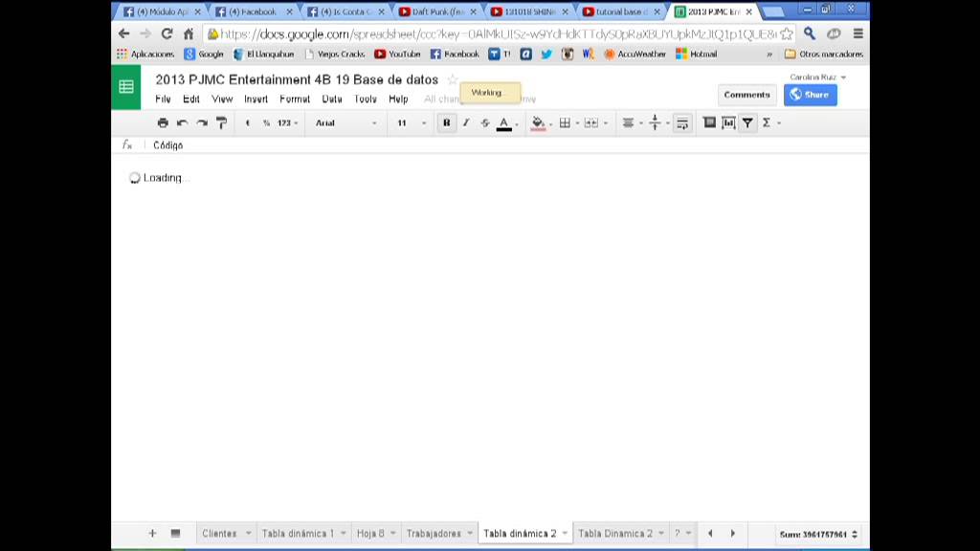Click the all sheets list icon

pos(176,533)
